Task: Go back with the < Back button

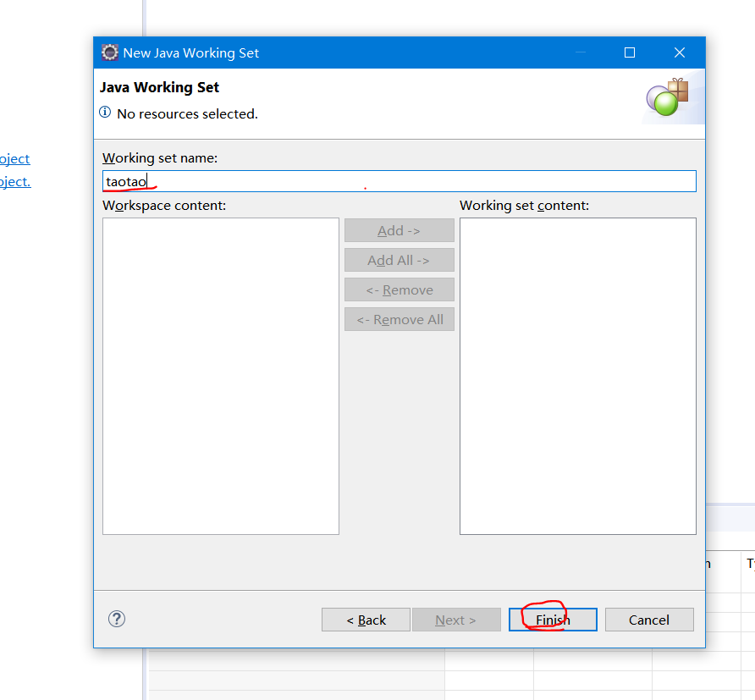Action: click(x=366, y=620)
